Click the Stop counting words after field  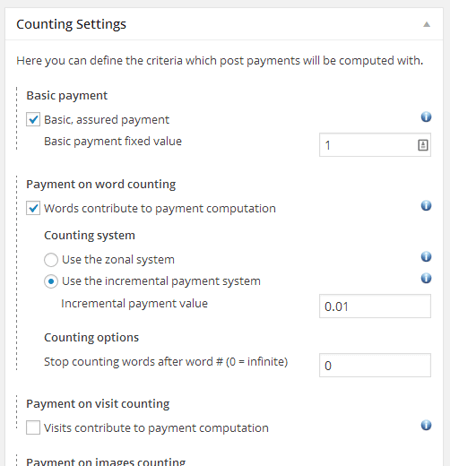click(375, 365)
